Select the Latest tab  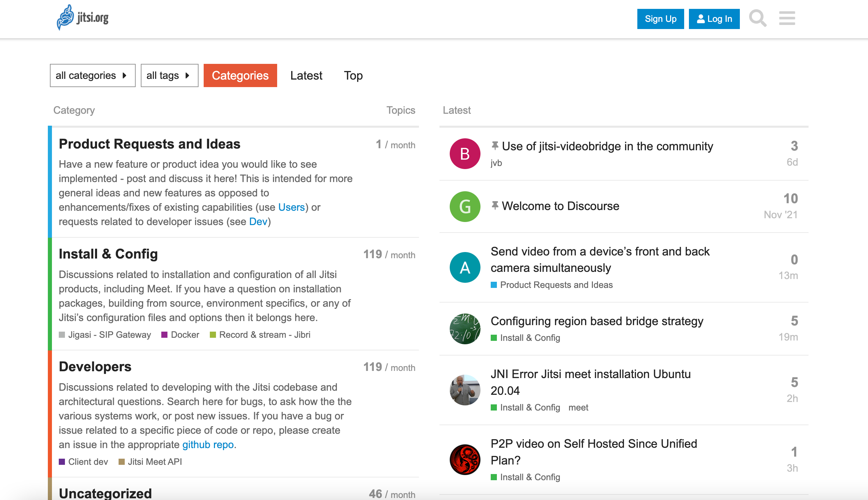[306, 75]
